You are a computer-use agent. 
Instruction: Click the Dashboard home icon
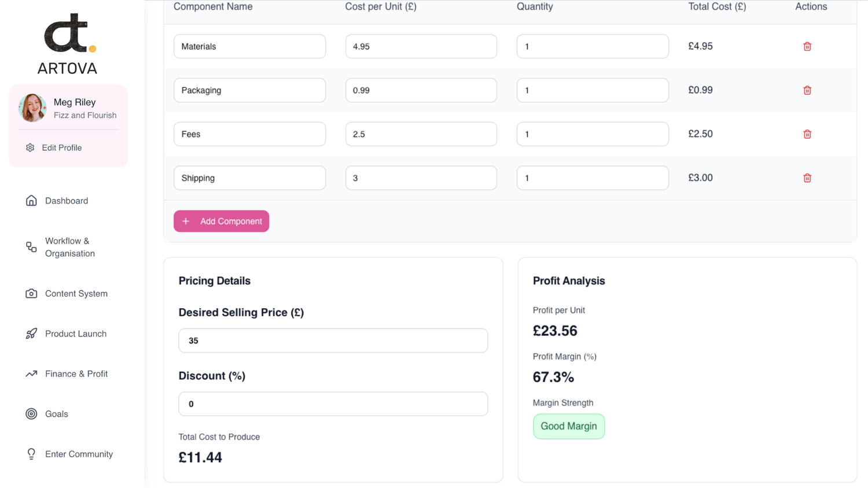pyautogui.click(x=31, y=201)
